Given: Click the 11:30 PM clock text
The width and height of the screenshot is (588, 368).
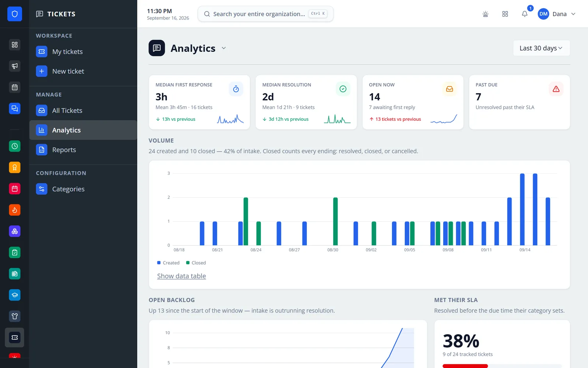Looking at the screenshot, I should (x=159, y=11).
